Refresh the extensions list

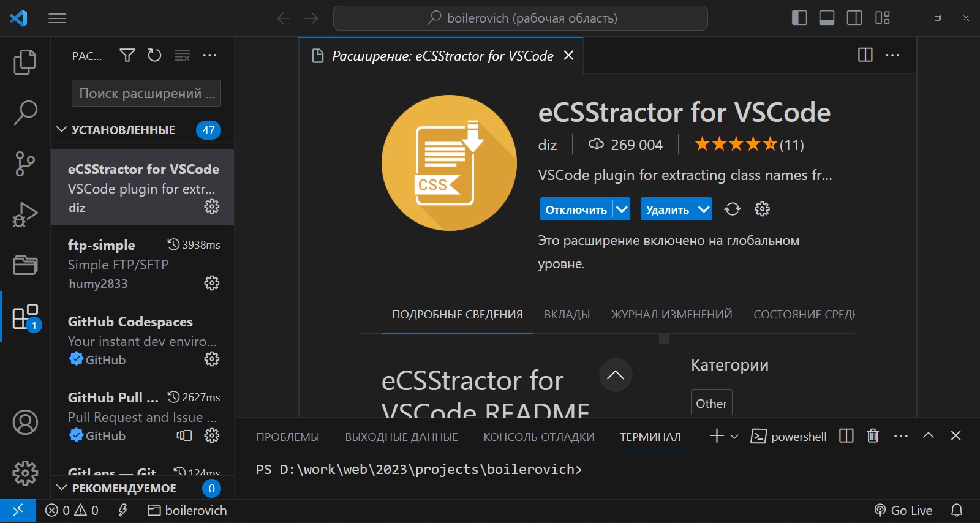(x=154, y=56)
